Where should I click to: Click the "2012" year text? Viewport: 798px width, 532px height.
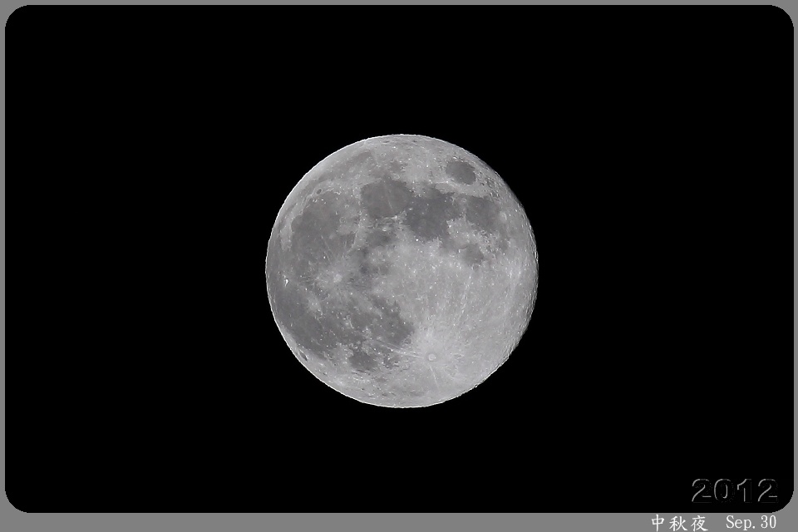[734, 490]
